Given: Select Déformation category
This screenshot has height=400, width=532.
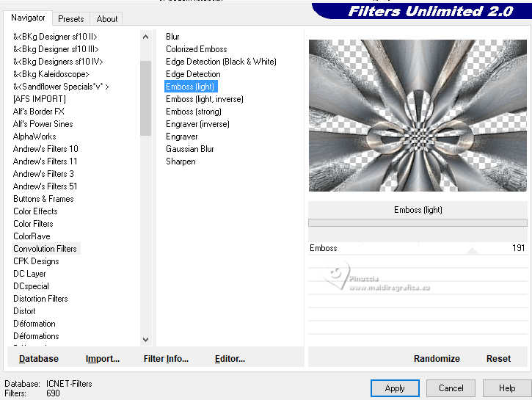Looking at the screenshot, I should [34, 324].
